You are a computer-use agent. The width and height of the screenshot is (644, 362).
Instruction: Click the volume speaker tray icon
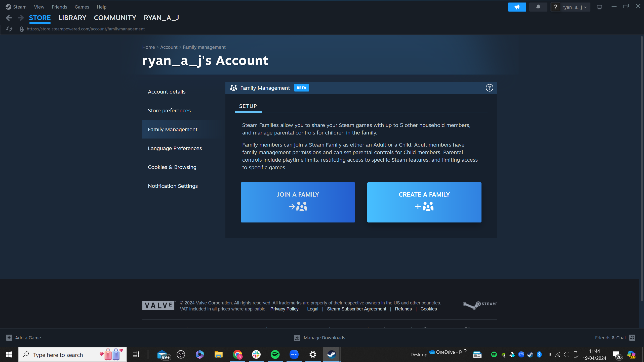(566, 354)
